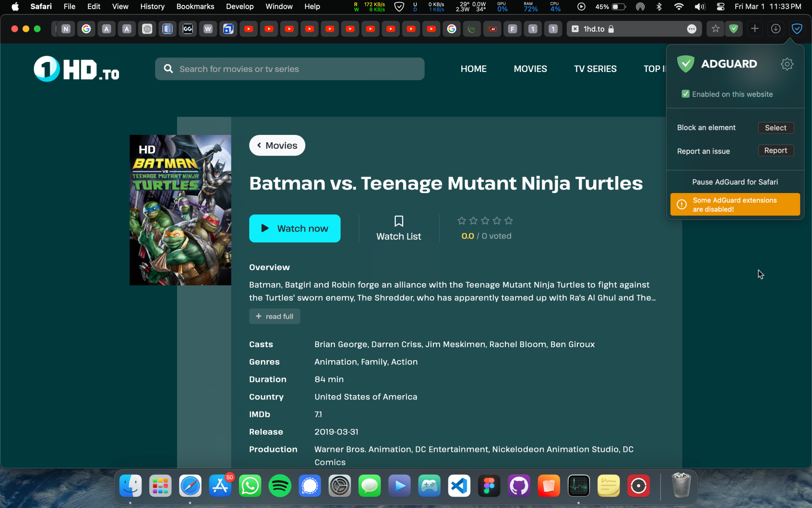Open the Bookmarks menu
The width and height of the screenshot is (812, 508).
[195, 7]
